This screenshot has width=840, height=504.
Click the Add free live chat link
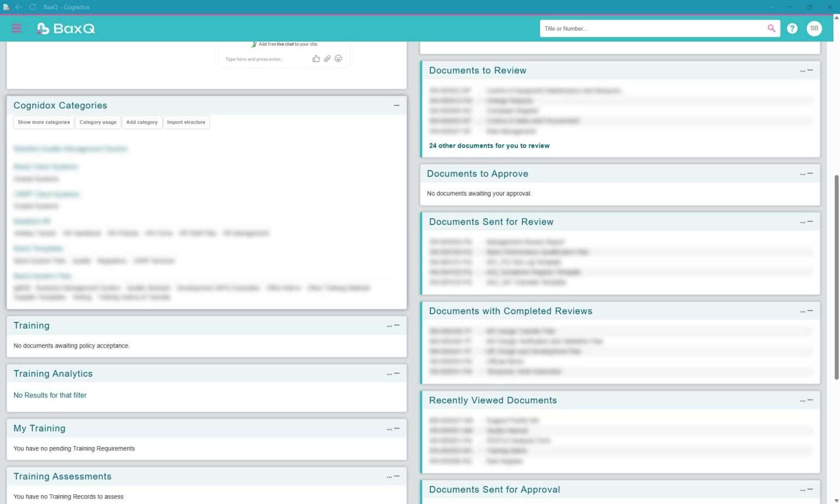[288, 44]
